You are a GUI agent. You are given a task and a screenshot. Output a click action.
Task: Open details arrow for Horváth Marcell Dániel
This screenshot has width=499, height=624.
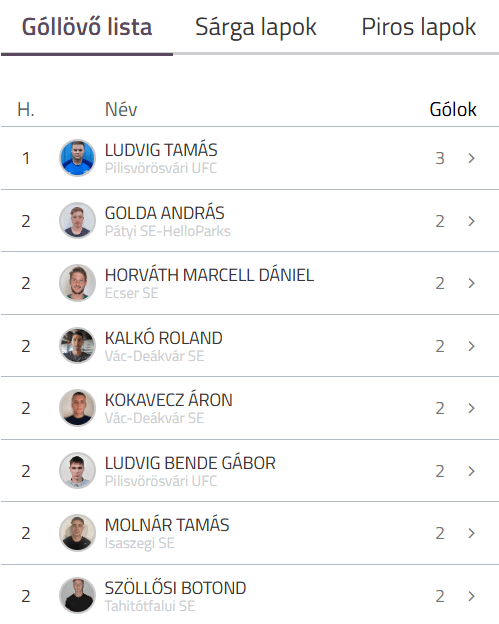tap(472, 283)
